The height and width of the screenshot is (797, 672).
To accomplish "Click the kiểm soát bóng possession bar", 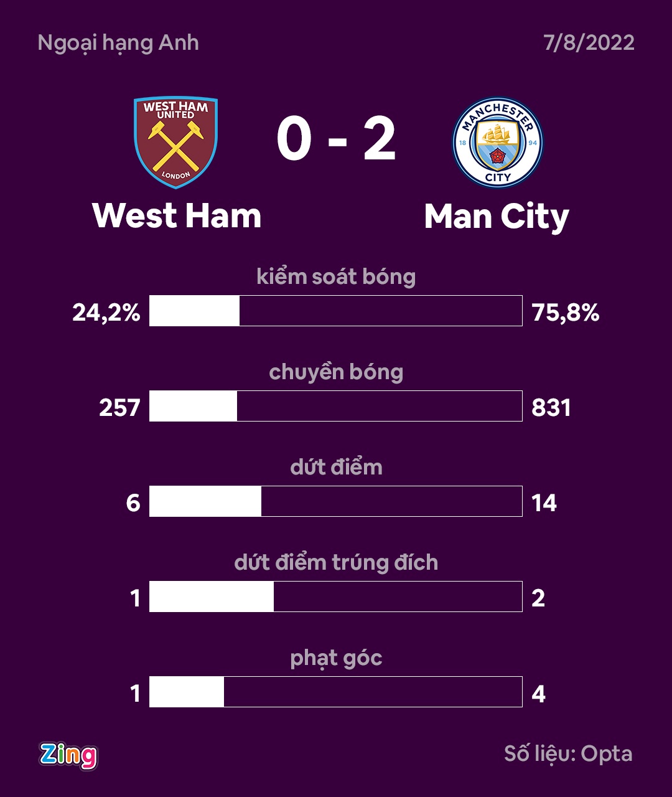I will [336, 311].
